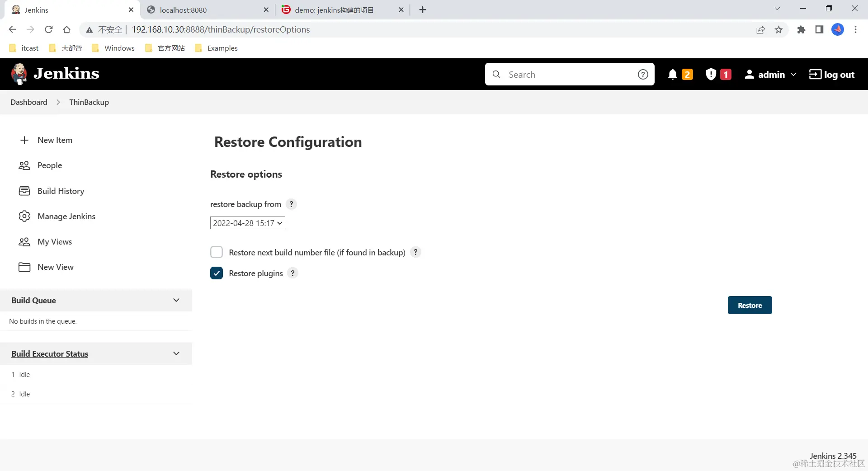The width and height of the screenshot is (868, 471).
Task: Uncheck the Restore plugins checkbox
Action: (x=217, y=273)
